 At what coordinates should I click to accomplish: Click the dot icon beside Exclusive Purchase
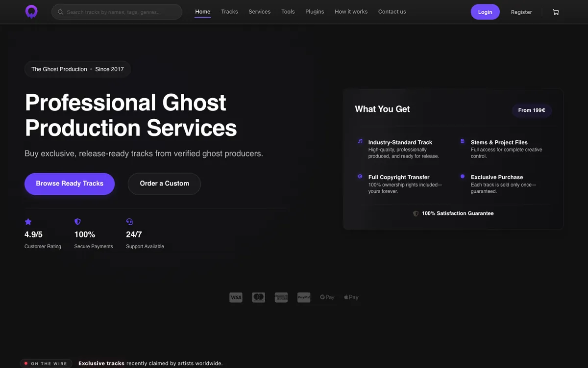point(463,176)
